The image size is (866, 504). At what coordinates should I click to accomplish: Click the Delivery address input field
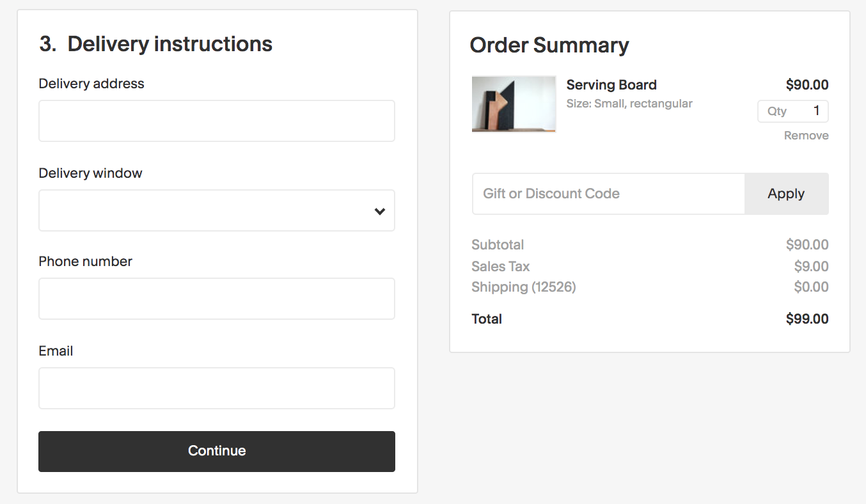216,121
